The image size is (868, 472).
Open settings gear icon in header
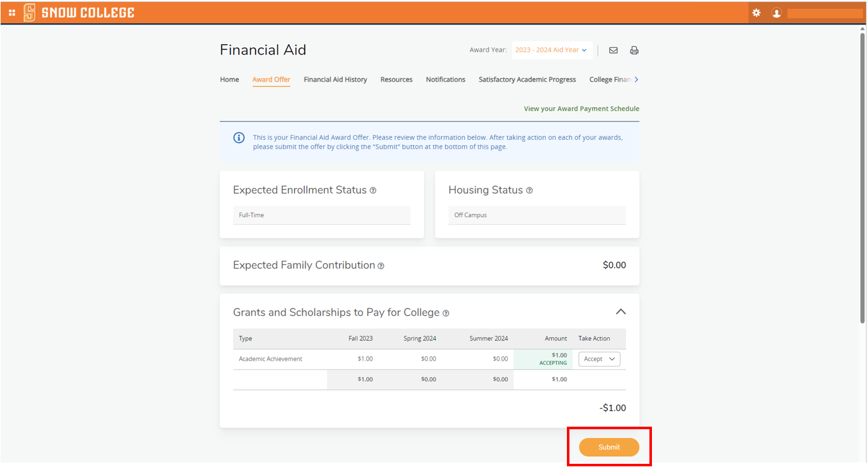tap(757, 13)
